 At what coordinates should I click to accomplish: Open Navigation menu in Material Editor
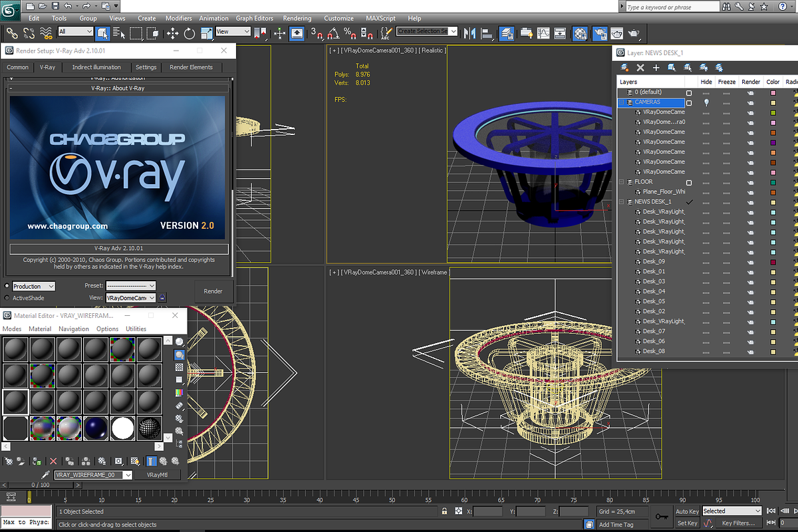73,329
